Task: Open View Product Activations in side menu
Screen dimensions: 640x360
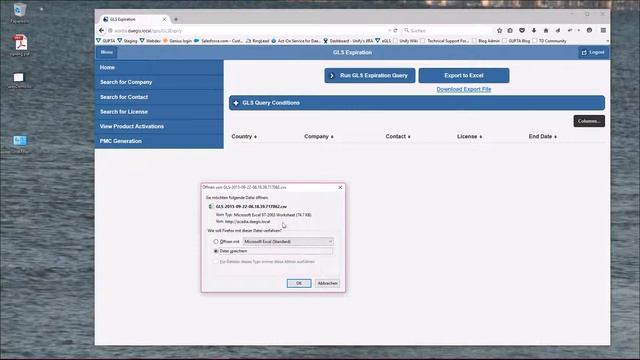Action: coord(159,127)
